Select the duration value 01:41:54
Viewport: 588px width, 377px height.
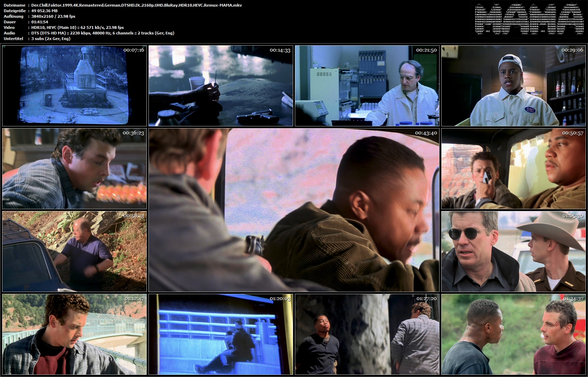click(x=40, y=22)
